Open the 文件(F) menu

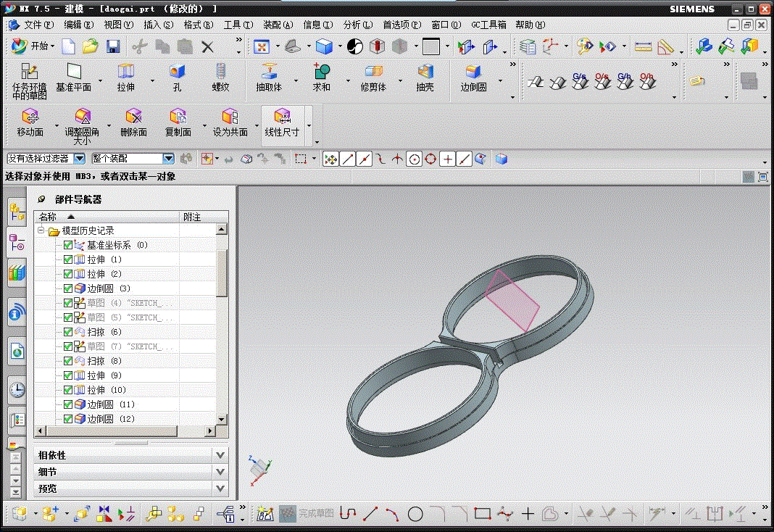tap(38, 25)
